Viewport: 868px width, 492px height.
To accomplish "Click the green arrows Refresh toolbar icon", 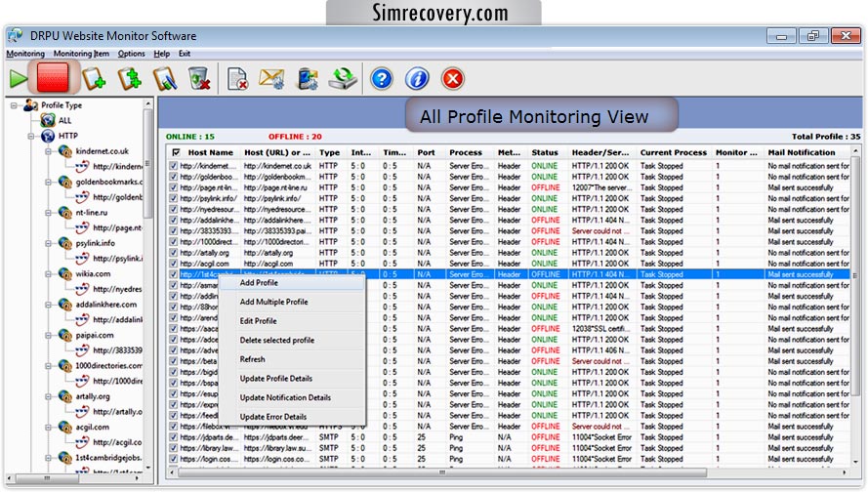I will pyautogui.click(x=344, y=79).
